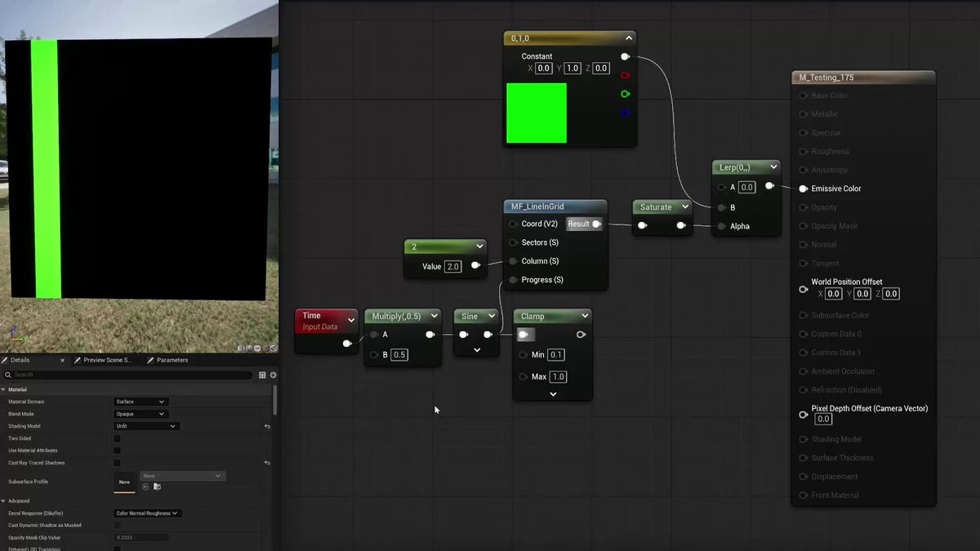Open the Decal Response dropdown
Screen dimensions: 980x551
[148, 513]
